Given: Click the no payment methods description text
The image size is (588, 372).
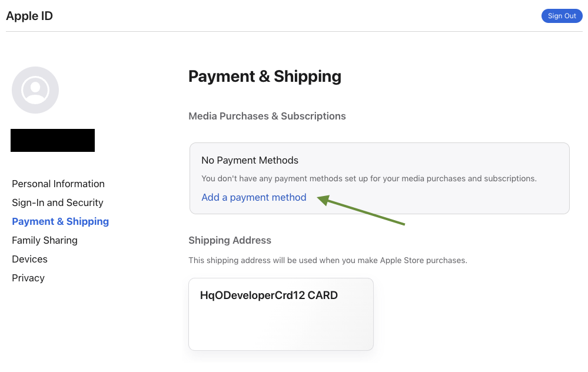Looking at the screenshot, I should point(368,178).
